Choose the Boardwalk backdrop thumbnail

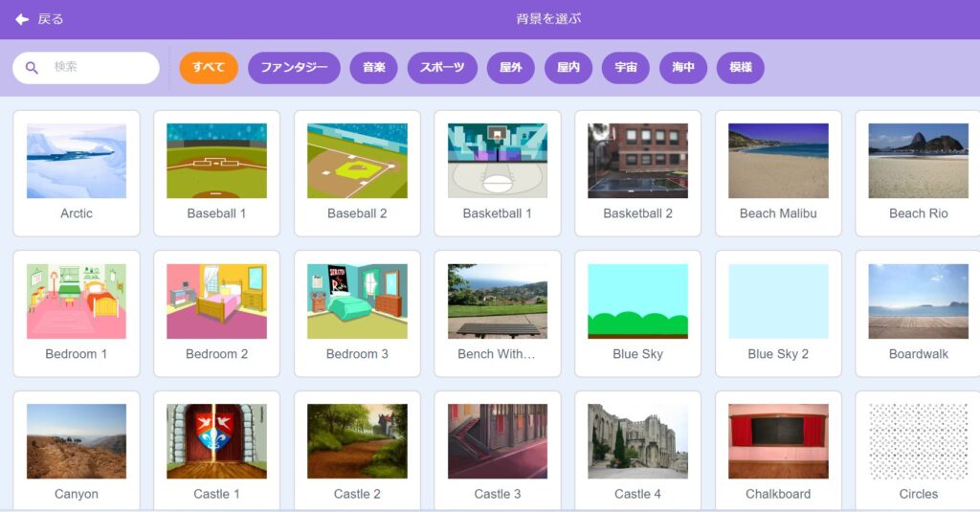(x=919, y=301)
